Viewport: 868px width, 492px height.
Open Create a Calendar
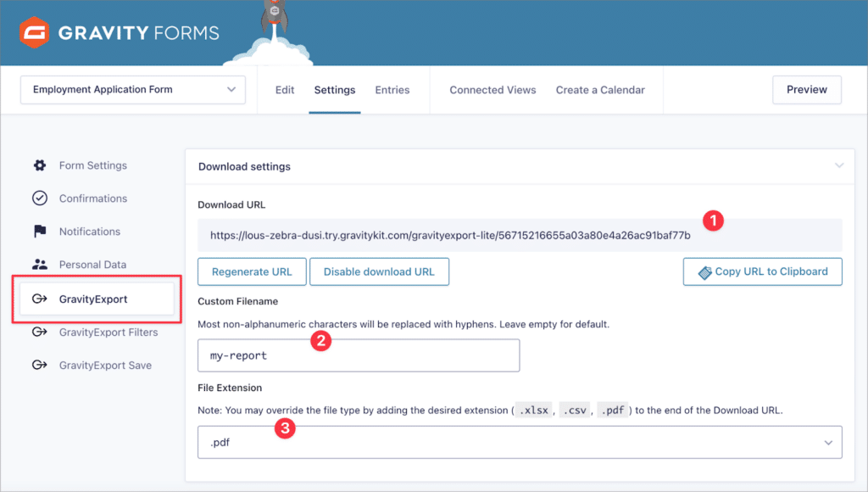pos(600,90)
